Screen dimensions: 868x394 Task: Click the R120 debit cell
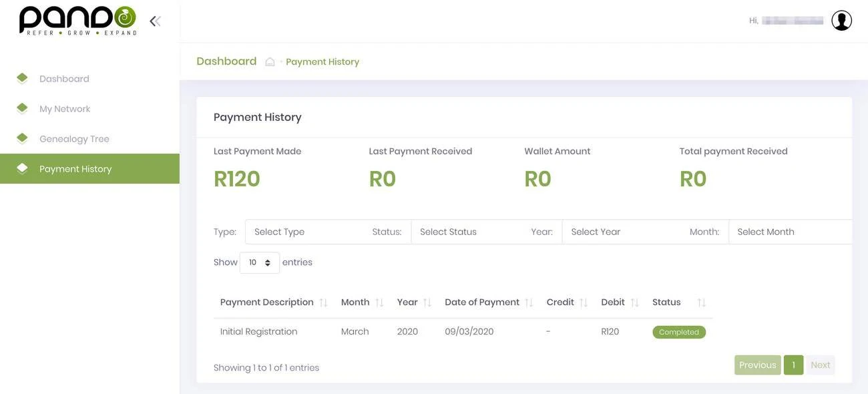click(x=610, y=331)
